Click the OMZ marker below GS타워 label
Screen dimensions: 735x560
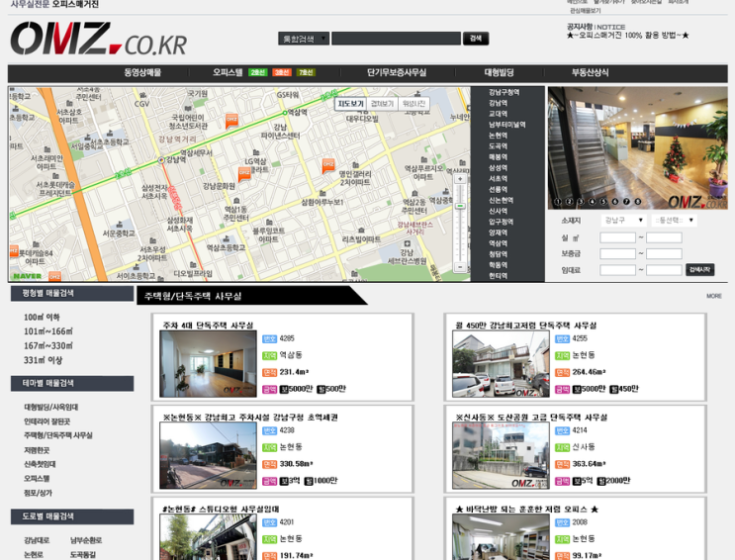coord(231,121)
